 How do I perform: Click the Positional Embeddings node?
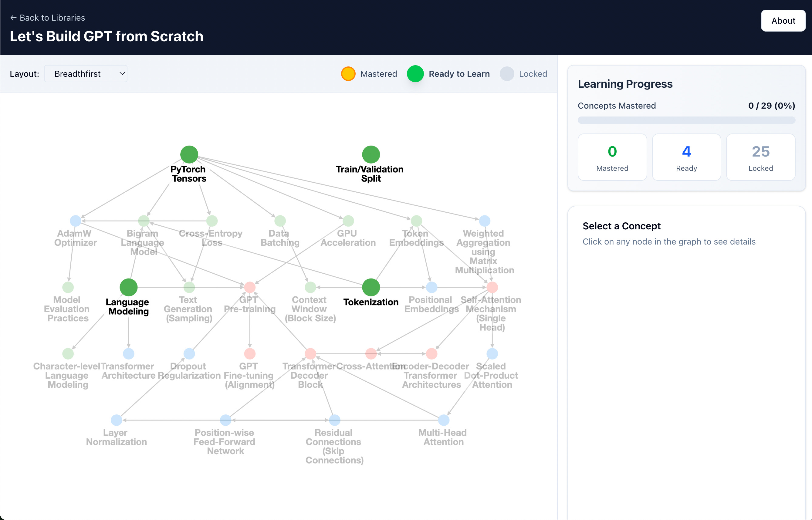[x=431, y=287]
